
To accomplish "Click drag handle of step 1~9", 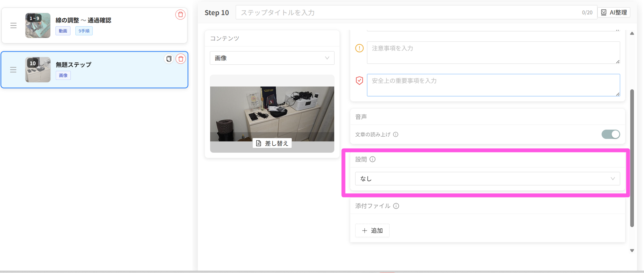I will click(x=13, y=25).
